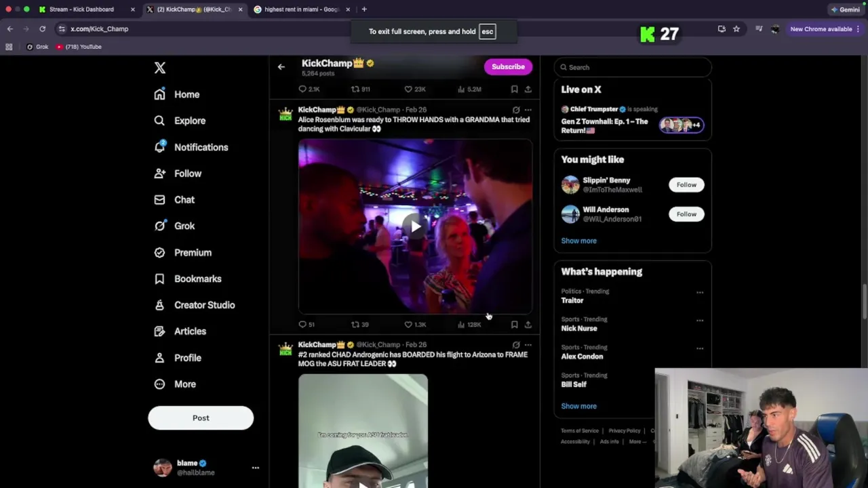Image resolution: width=868 pixels, height=488 pixels.
Task: Open the Gemini button in Chrome
Action: [x=846, y=9]
